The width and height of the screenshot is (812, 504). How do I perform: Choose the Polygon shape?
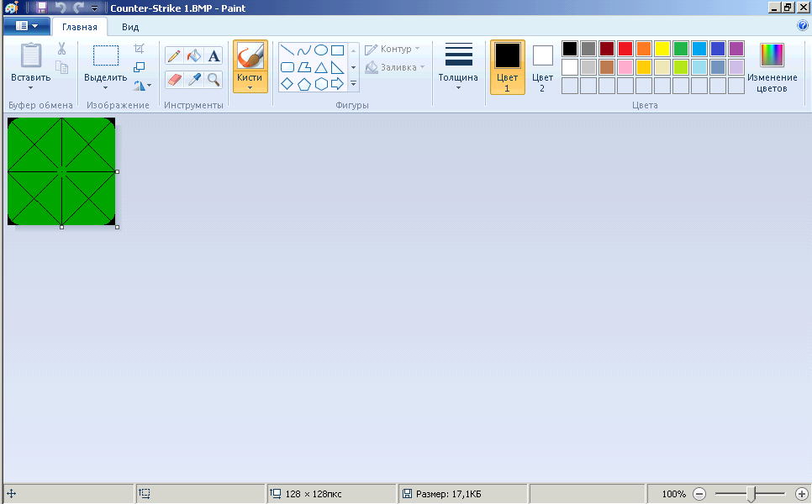(304, 67)
